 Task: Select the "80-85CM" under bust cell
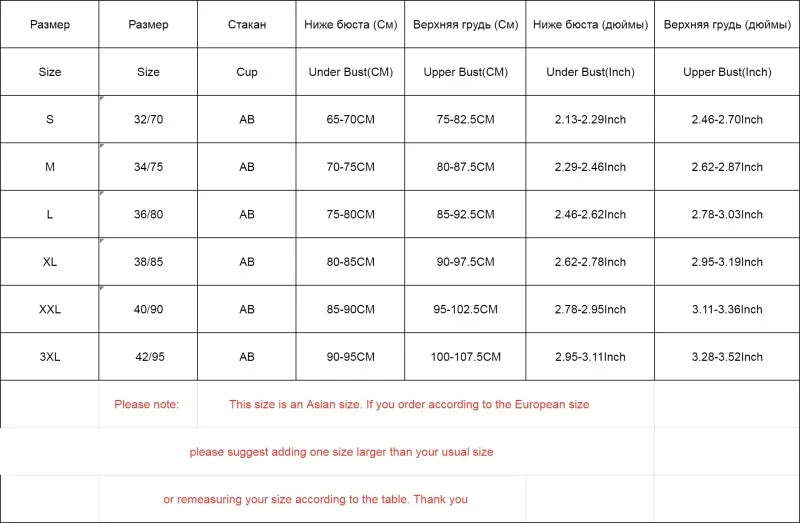pyautogui.click(x=352, y=262)
